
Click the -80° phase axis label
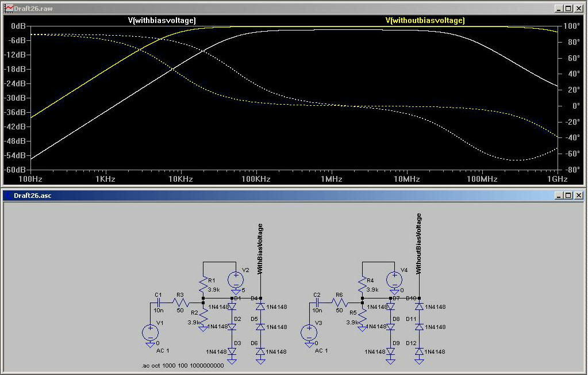click(x=571, y=170)
